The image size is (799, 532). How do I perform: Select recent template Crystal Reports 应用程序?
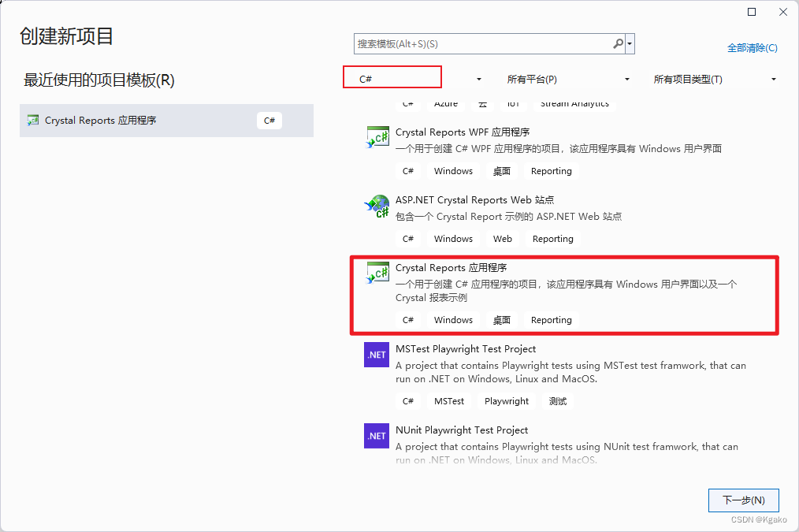pyautogui.click(x=166, y=121)
